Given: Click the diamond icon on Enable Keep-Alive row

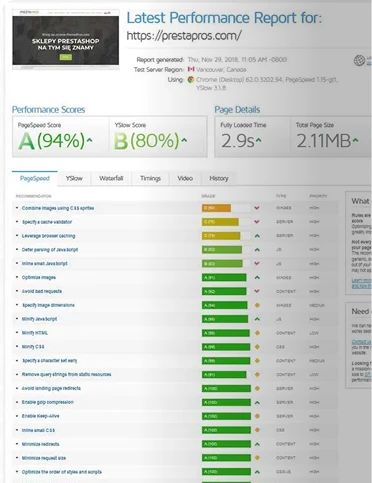Looking at the screenshot, I should tap(257, 416).
